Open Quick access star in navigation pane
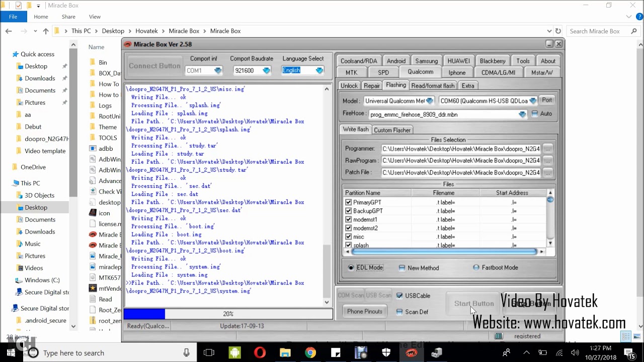Viewport: 644px width, 362px height. (x=16, y=54)
